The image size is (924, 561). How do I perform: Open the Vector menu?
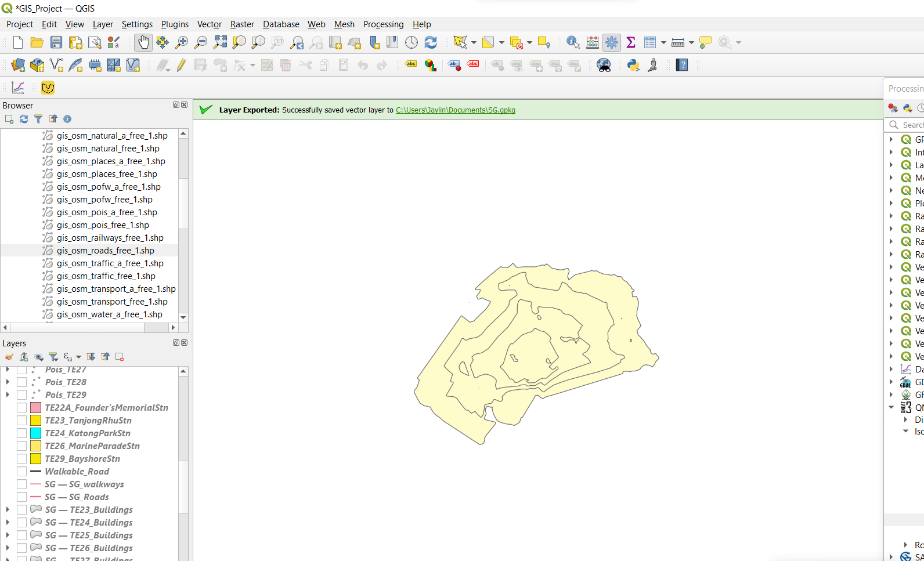point(209,24)
